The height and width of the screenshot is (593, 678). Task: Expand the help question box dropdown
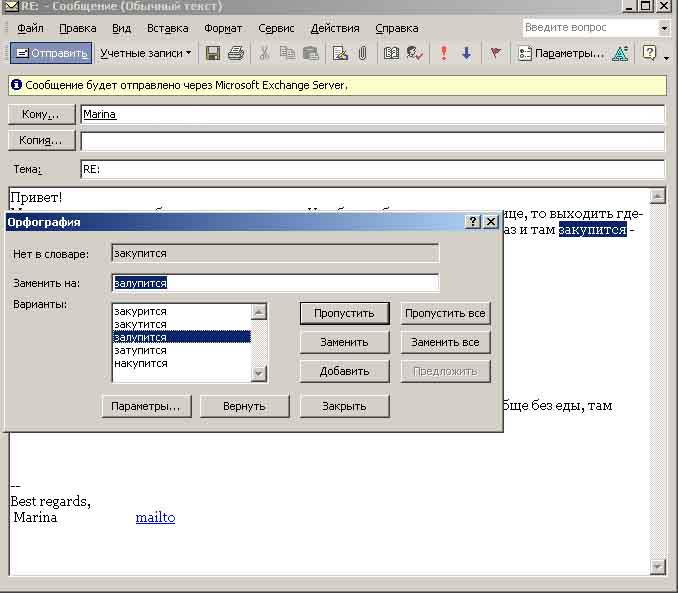point(664,28)
